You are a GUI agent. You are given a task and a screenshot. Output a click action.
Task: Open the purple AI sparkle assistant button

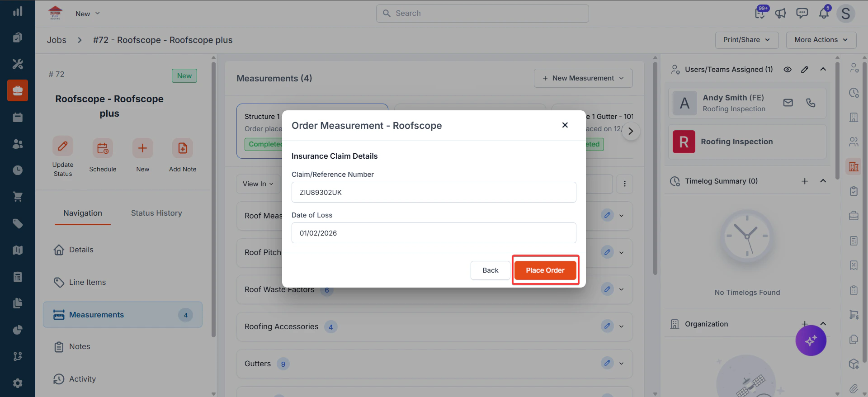tap(811, 340)
